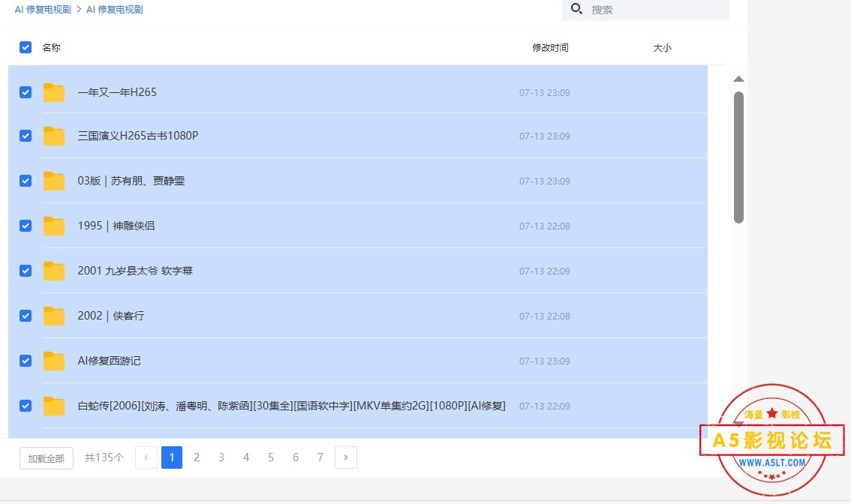Click 1995 神雕侠侣 modified time 07-13 22:08
The image size is (851, 504).
coord(544,226)
